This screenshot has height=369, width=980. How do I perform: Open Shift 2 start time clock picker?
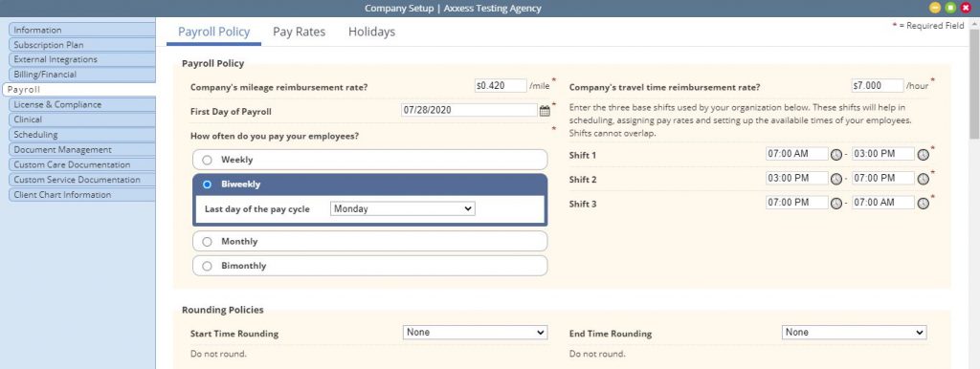tap(836, 179)
